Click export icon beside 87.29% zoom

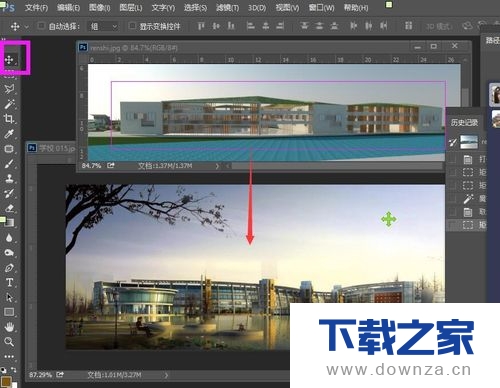pos(60,375)
